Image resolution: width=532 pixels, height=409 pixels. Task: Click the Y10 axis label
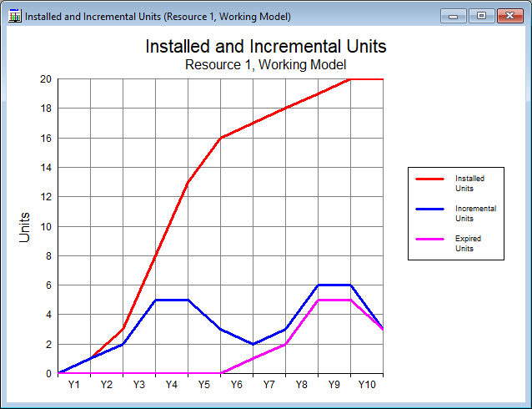[367, 385]
